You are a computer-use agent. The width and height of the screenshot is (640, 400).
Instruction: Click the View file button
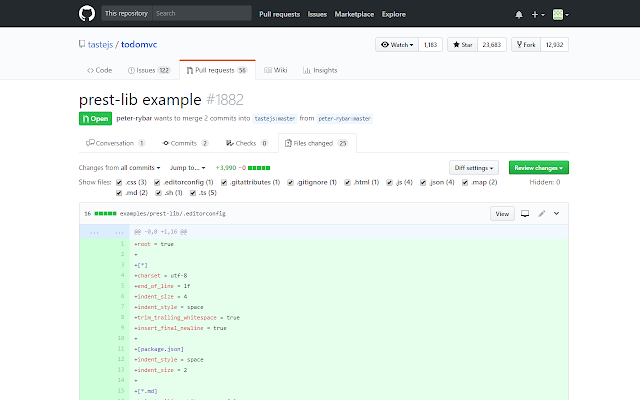tap(502, 213)
